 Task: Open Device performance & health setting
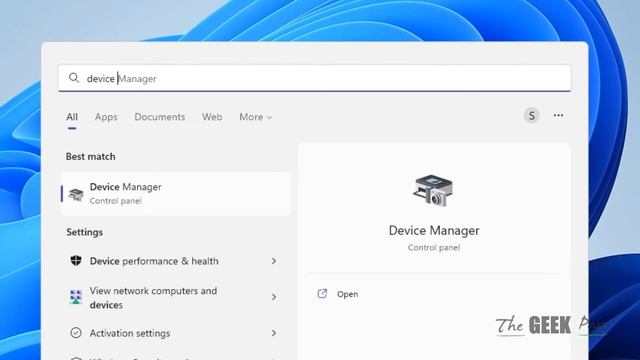176,261
